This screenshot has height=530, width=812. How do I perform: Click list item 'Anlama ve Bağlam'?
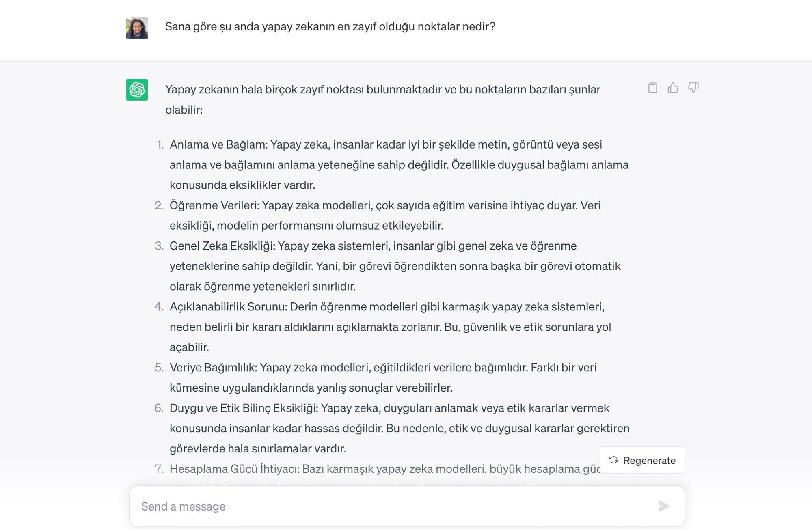click(399, 165)
